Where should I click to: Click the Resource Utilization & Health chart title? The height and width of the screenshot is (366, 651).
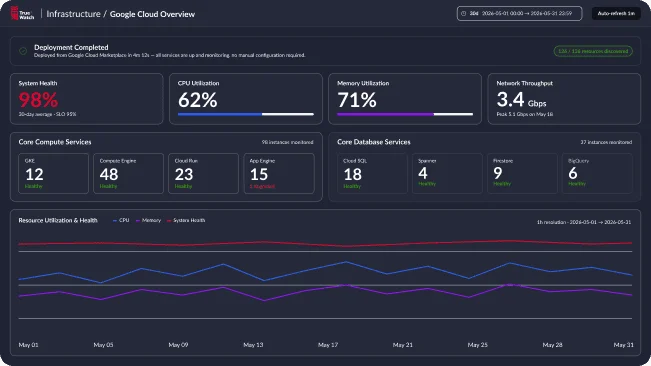(58, 220)
